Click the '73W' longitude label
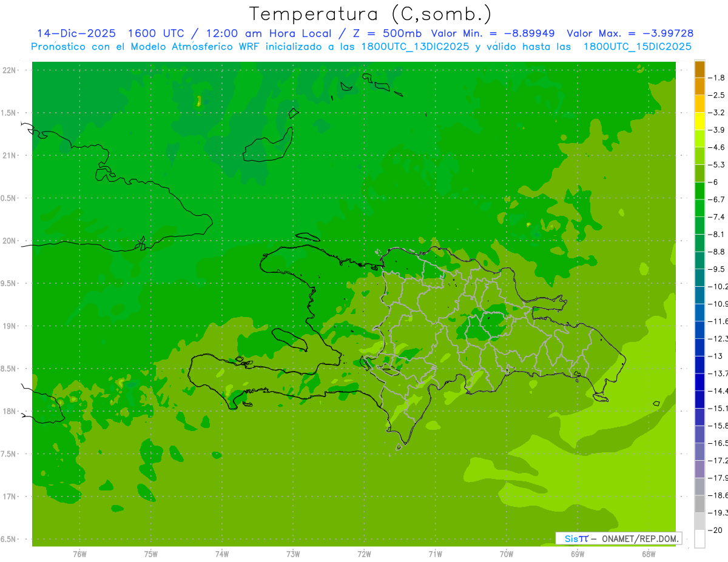This screenshot has height=562, width=728. (x=293, y=554)
